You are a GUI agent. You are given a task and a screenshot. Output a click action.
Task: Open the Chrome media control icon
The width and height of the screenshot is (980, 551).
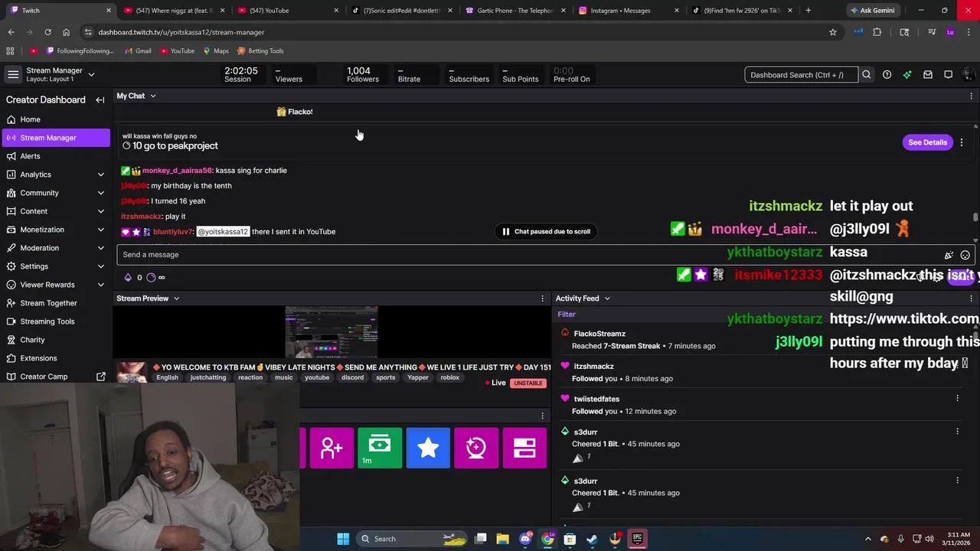point(931,32)
